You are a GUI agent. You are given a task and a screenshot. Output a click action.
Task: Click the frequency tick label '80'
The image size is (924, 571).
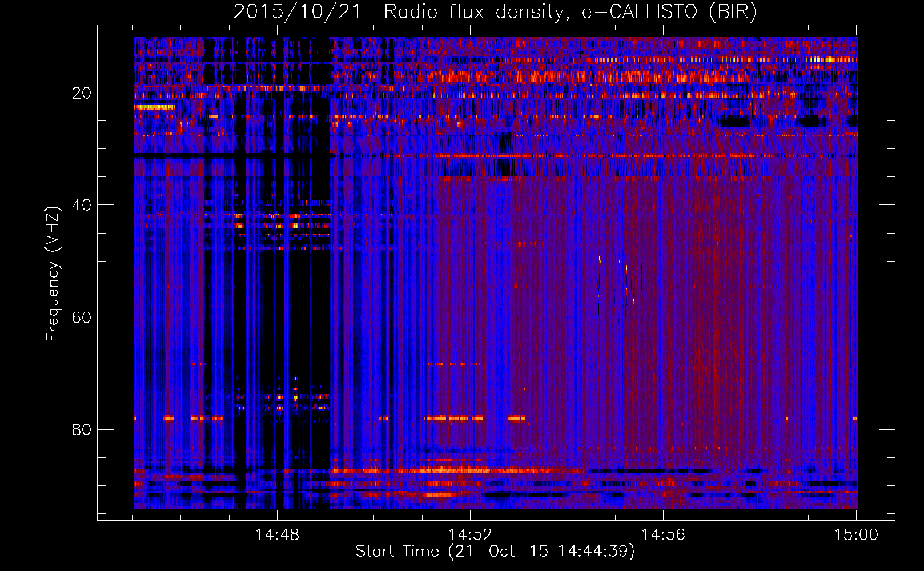[82, 429]
